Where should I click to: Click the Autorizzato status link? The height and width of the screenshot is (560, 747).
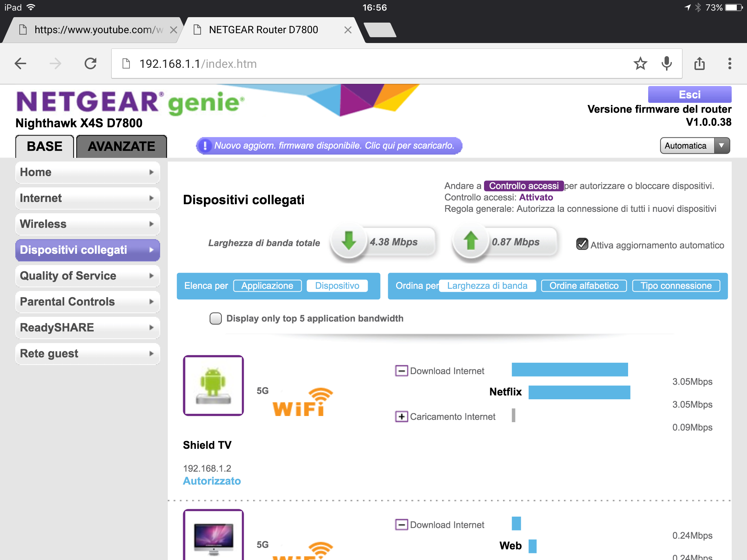[x=212, y=481]
